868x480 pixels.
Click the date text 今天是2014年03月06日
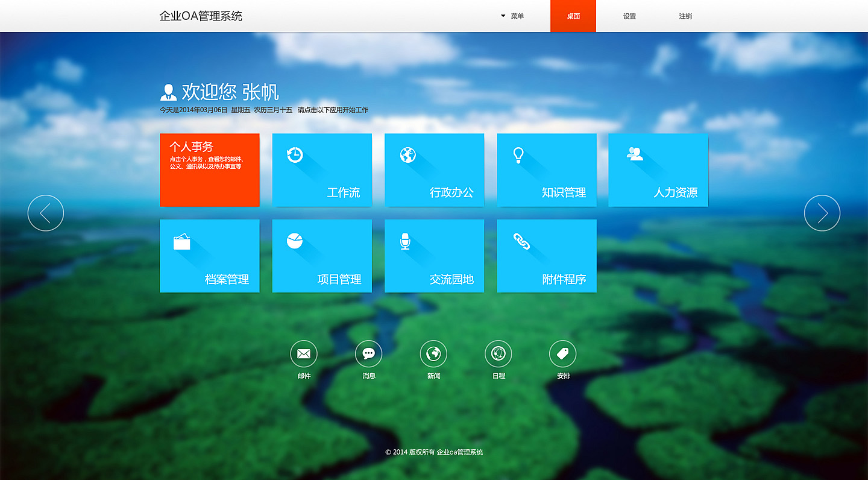point(193,110)
